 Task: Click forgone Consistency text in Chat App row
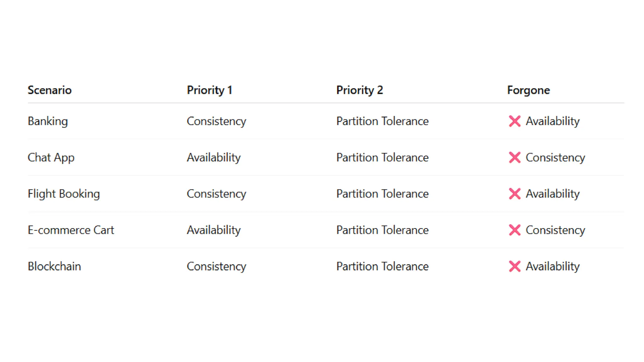pos(555,158)
